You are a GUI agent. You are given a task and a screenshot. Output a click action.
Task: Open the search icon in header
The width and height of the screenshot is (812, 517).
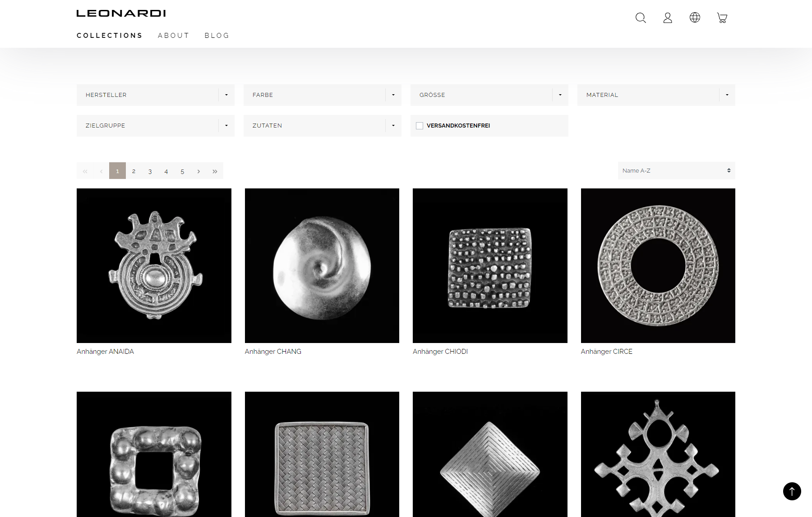641,18
